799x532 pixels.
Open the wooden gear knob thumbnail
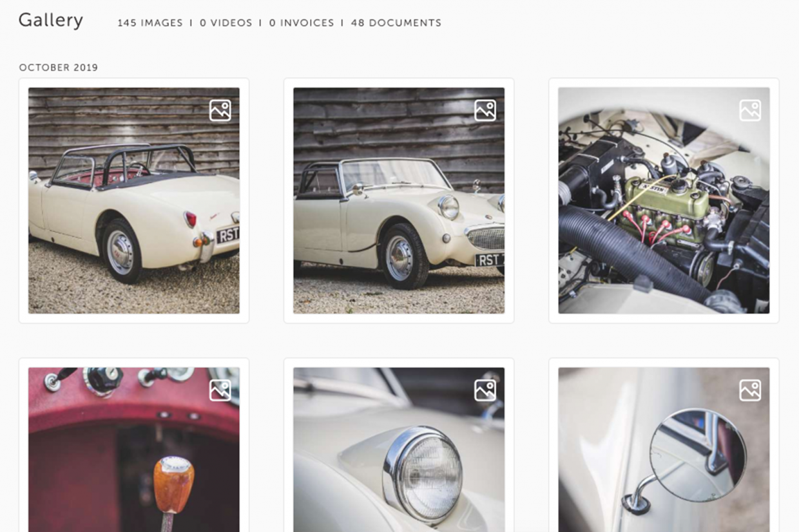(134, 450)
